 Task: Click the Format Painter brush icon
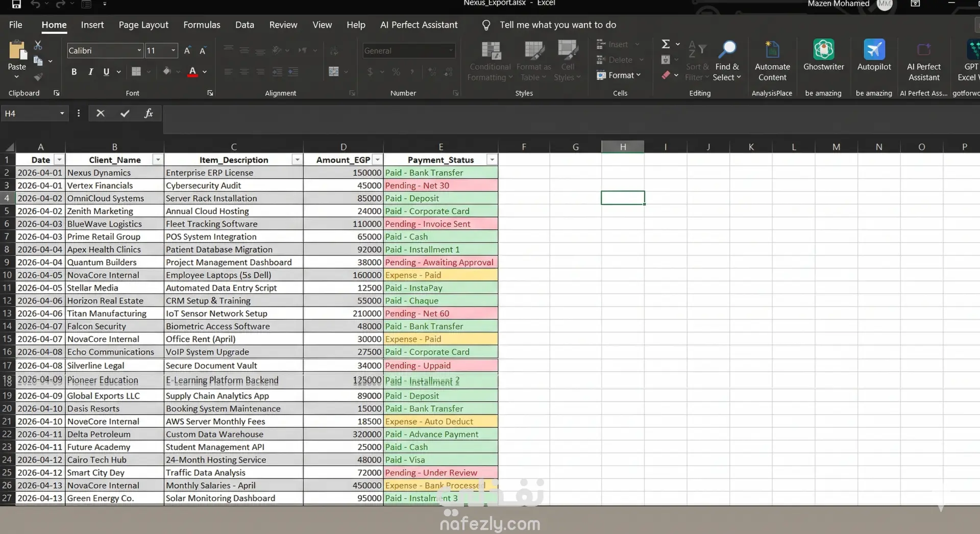(38, 77)
